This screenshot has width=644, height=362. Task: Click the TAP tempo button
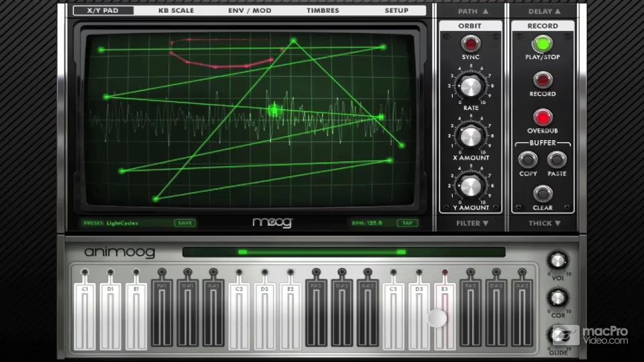click(x=407, y=223)
